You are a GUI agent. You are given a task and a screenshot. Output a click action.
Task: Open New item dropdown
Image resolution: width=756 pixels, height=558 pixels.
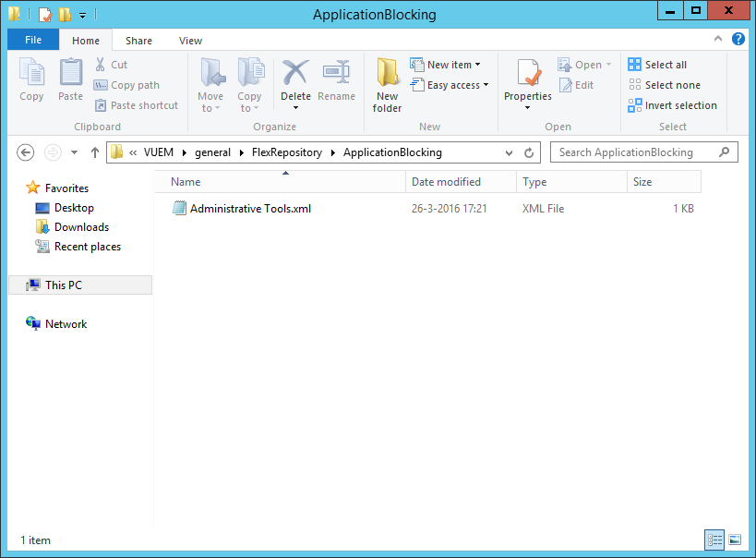coord(478,64)
